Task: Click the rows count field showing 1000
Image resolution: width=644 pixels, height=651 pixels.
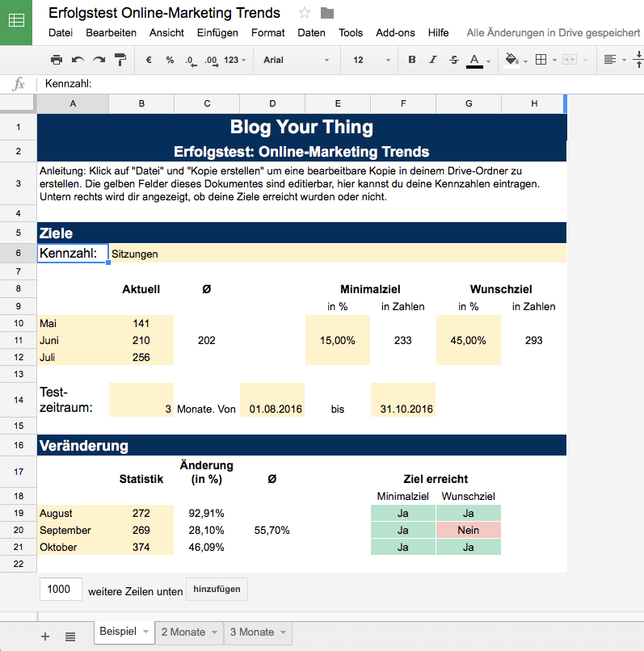Action: pos(61,589)
